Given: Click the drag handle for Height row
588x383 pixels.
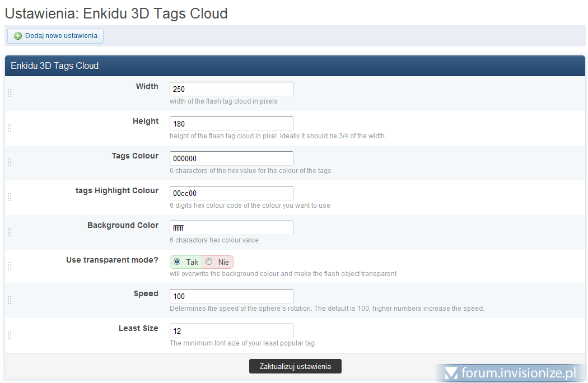Looking at the screenshot, I should pyautogui.click(x=10, y=128).
